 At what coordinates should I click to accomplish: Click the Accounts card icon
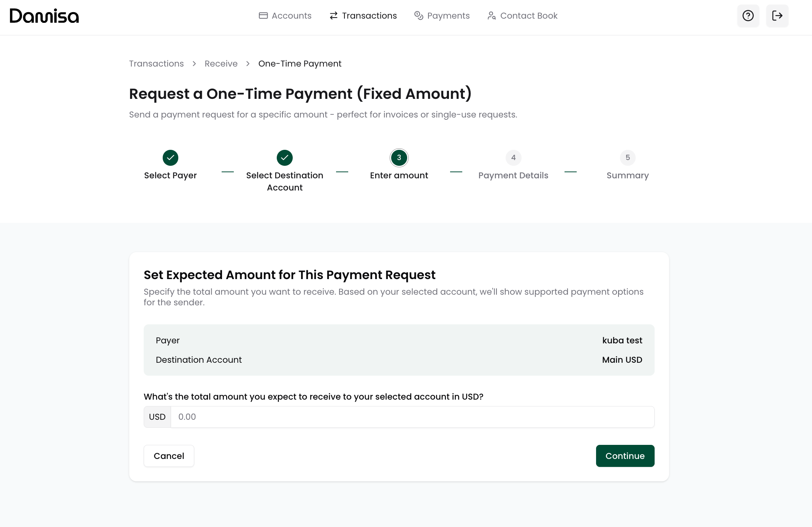[263, 16]
